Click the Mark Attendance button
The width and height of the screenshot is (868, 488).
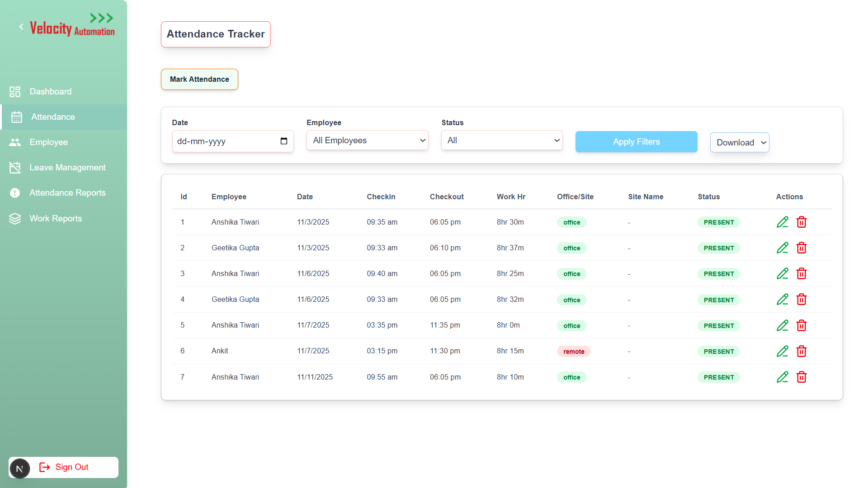click(199, 79)
